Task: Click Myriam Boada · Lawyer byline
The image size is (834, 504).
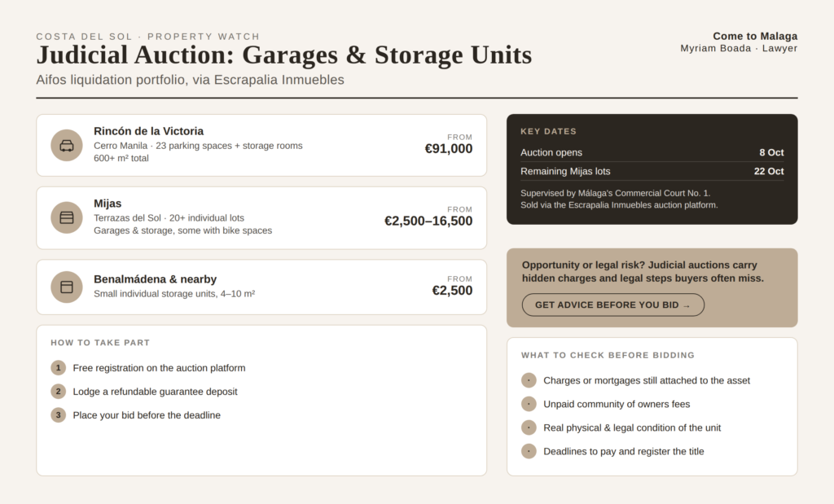Action: point(739,48)
